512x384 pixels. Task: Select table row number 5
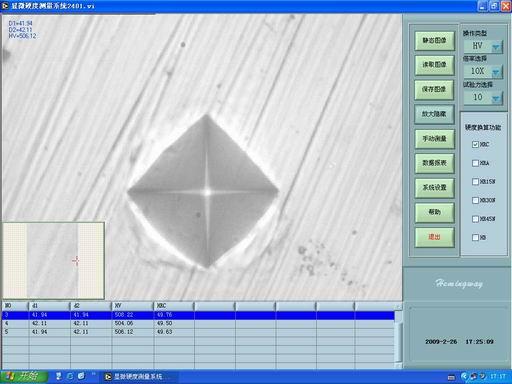198,332
